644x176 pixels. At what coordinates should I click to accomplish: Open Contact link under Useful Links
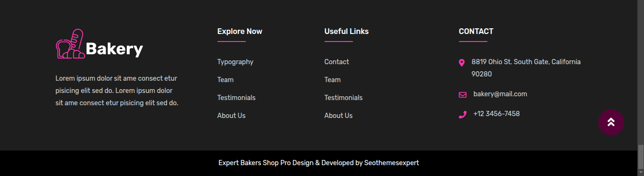[x=336, y=62]
